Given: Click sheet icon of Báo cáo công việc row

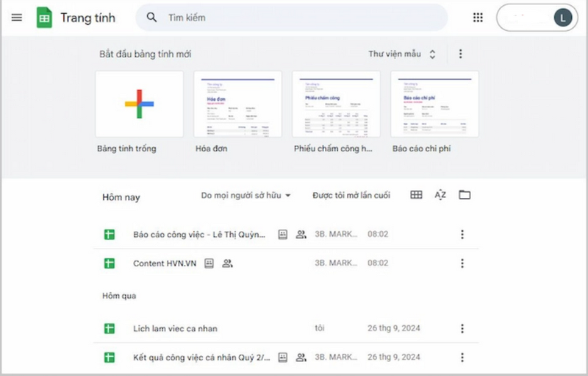Looking at the screenshot, I should (110, 235).
